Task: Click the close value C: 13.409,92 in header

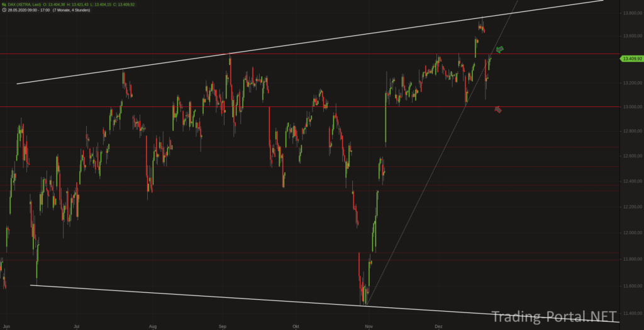Action: 124,4
